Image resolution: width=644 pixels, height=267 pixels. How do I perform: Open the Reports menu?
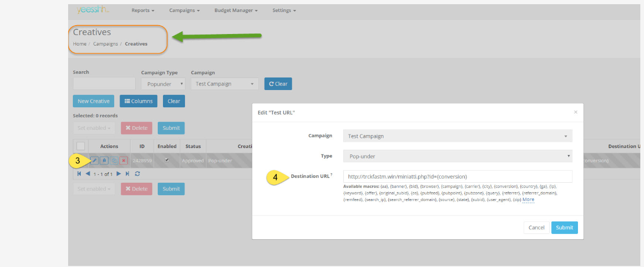point(143,10)
